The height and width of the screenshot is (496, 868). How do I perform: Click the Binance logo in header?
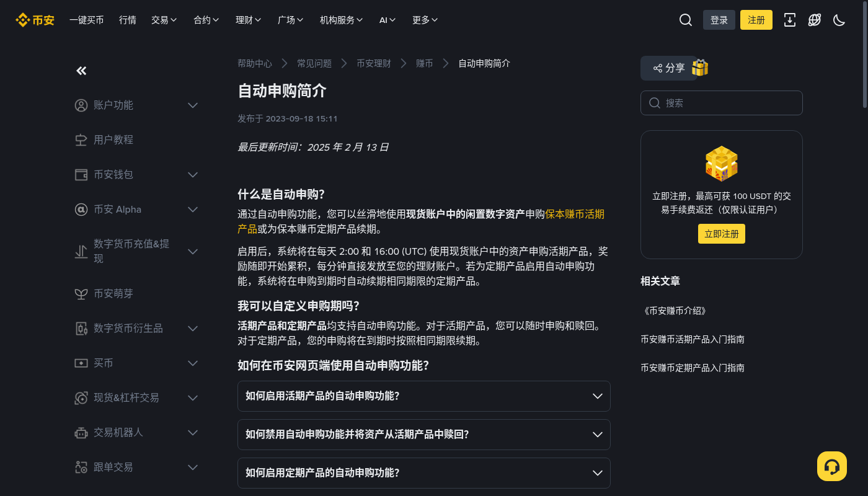click(x=35, y=20)
